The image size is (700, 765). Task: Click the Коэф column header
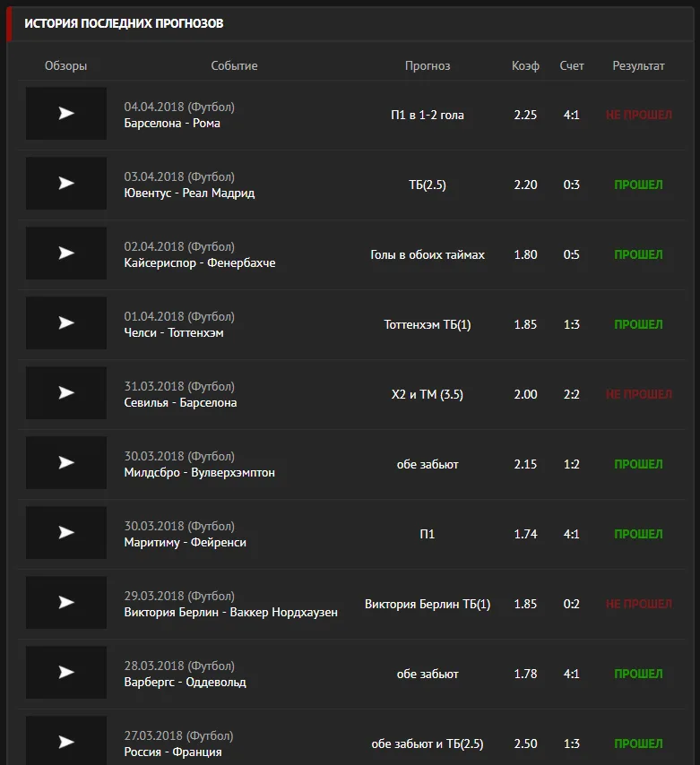pos(525,66)
